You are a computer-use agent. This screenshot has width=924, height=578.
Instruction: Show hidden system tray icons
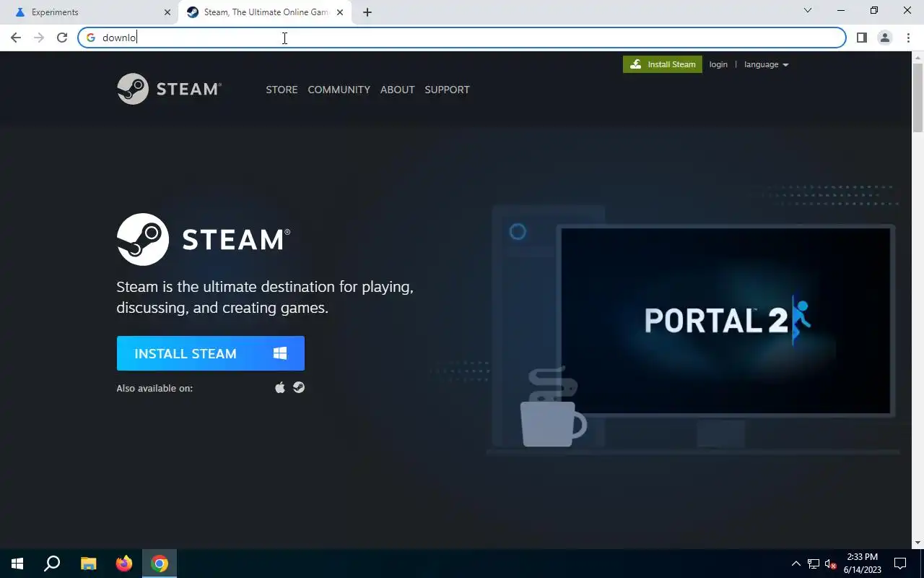pos(796,564)
